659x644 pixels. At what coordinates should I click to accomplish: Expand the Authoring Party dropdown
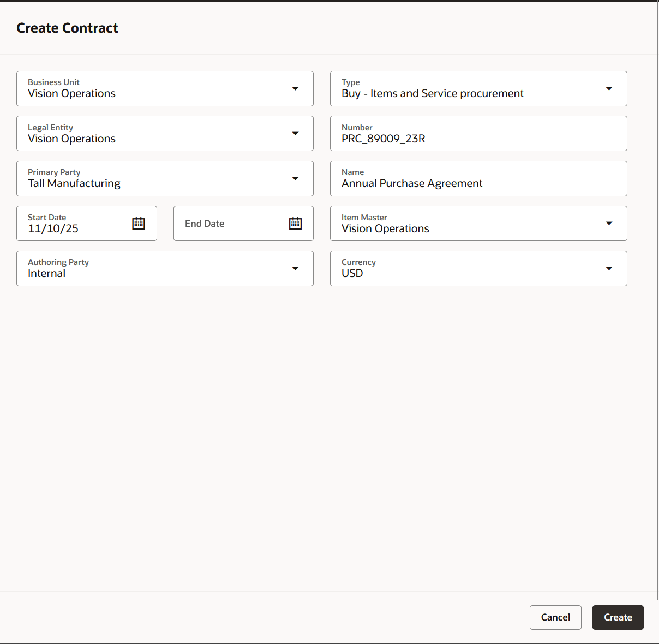295,268
